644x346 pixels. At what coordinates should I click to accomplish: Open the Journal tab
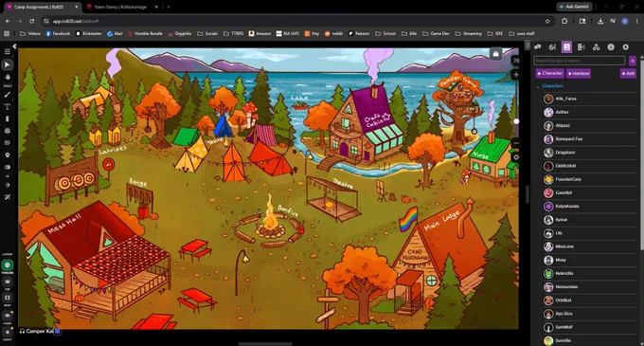point(566,47)
